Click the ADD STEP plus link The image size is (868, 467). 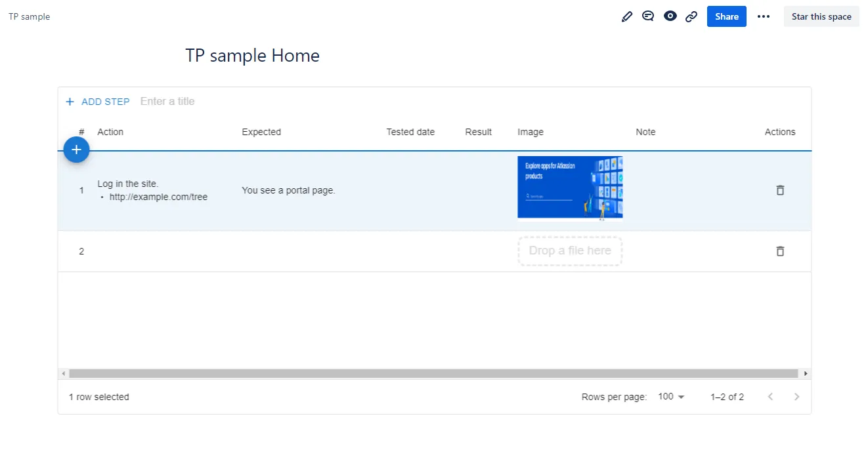(x=98, y=102)
